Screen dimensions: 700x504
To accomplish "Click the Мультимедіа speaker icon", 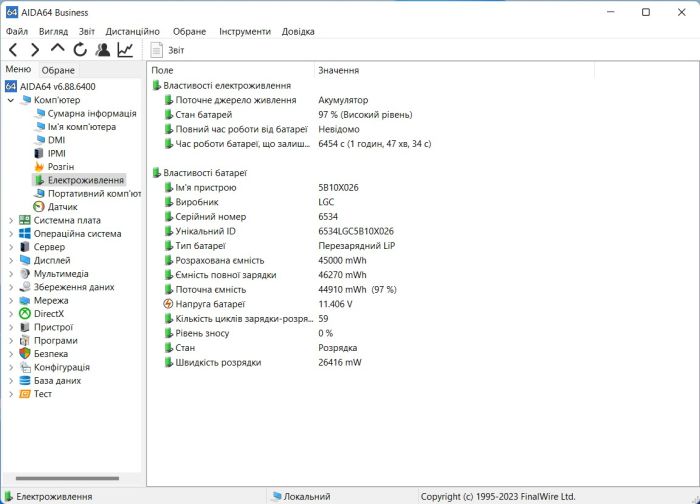I will [25, 274].
